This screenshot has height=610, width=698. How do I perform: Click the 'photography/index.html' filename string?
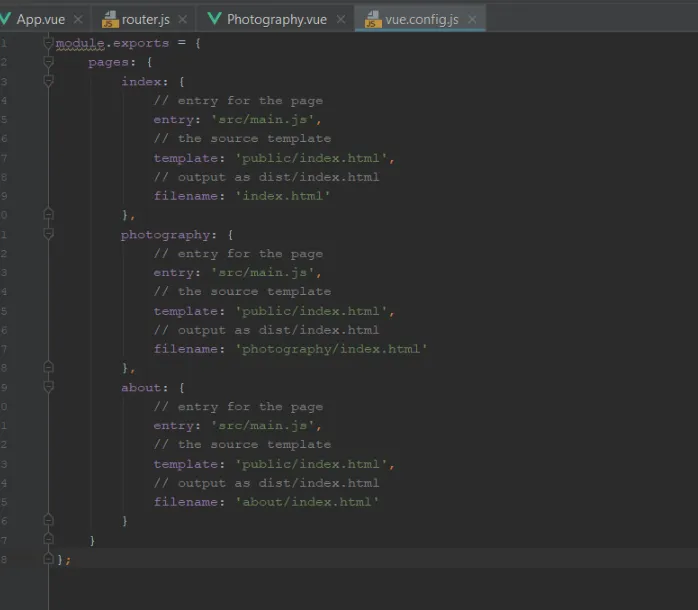pos(331,349)
